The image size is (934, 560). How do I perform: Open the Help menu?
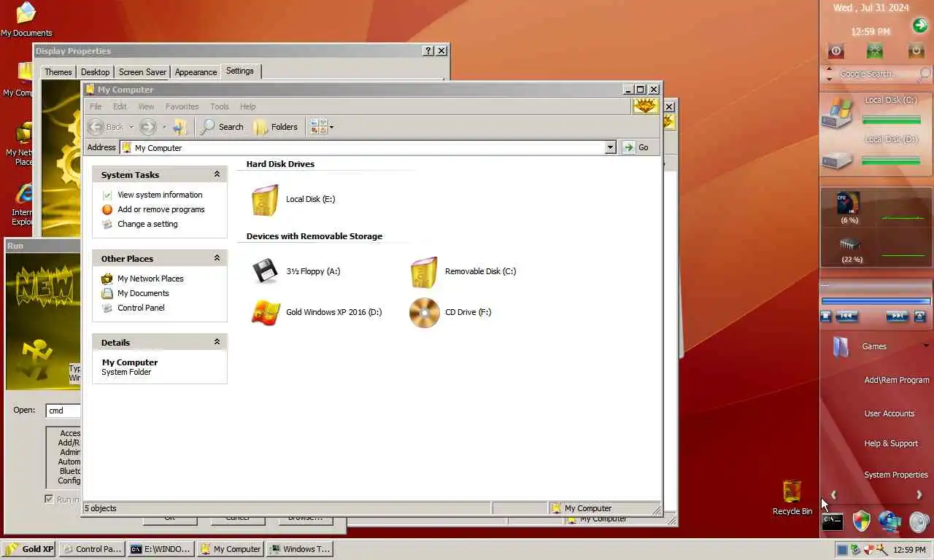[248, 106]
